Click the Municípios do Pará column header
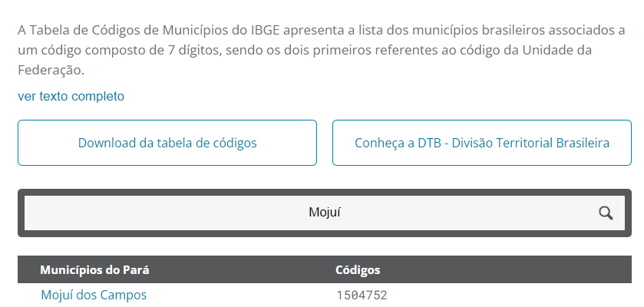Image resolution: width=644 pixels, height=307 pixels. (x=94, y=270)
